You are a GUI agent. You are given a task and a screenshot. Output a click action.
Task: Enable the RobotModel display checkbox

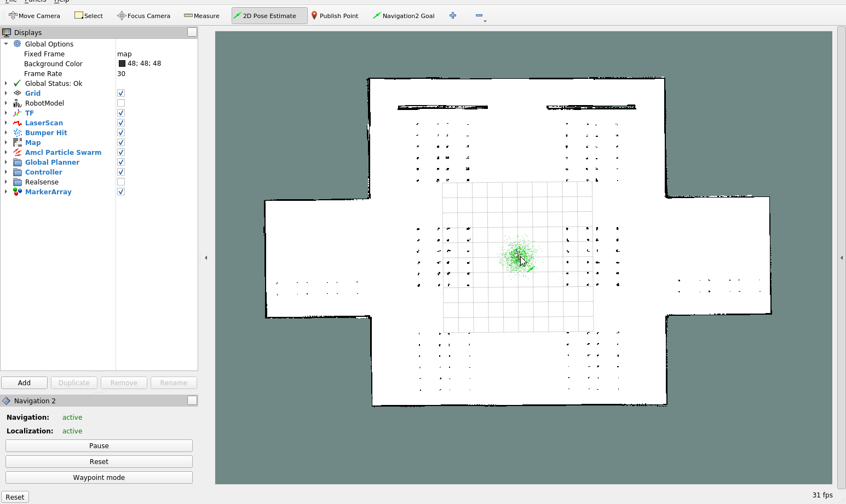click(x=121, y=103)
